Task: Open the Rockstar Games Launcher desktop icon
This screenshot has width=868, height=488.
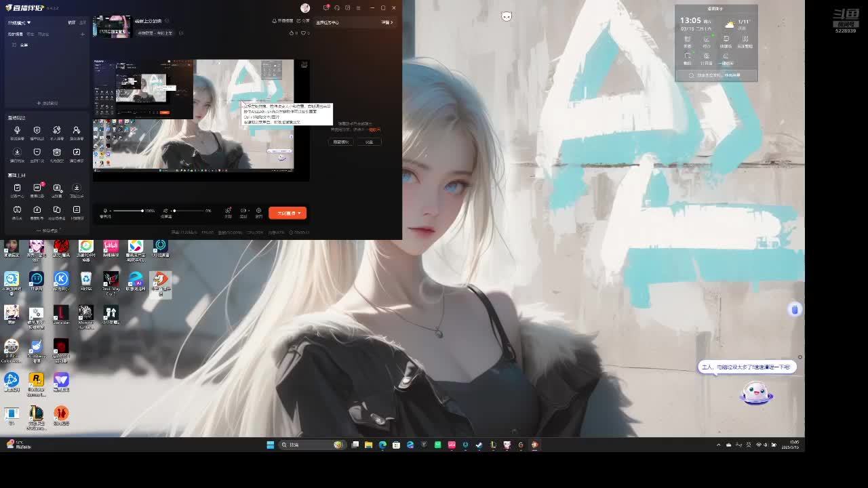Action: point(36,380)
